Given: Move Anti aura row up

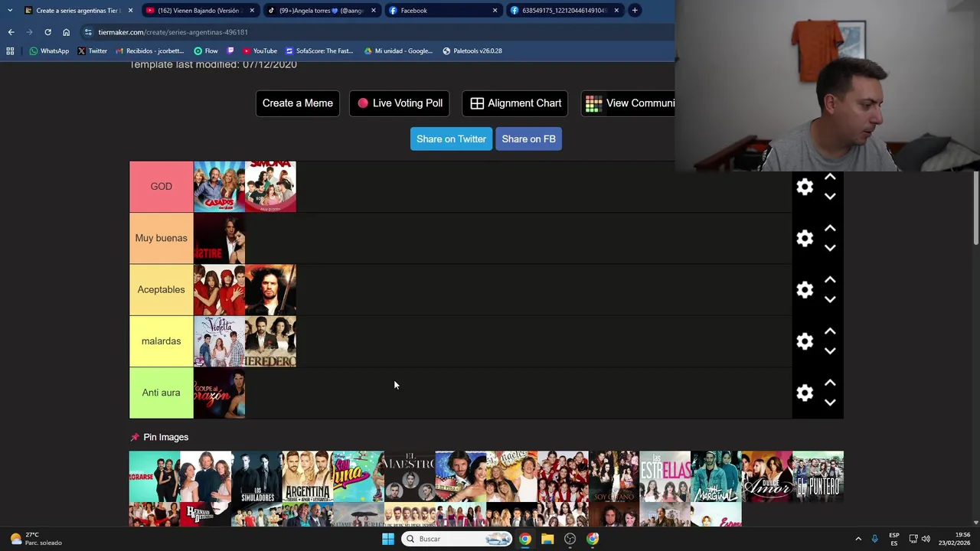Looking at the screenshot, I should coord(830,383).
